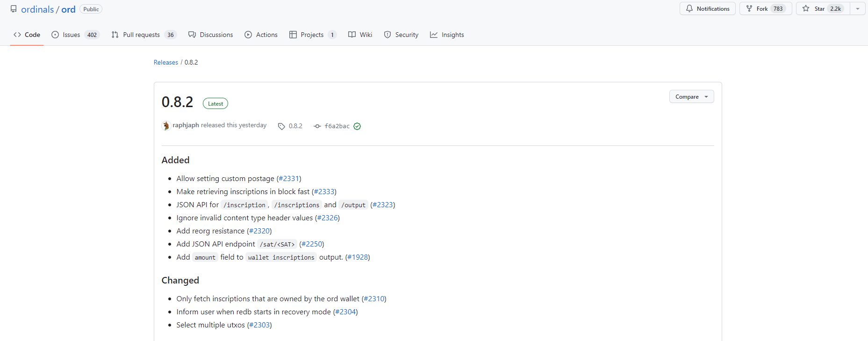Click the Projects count badge 1
Screen dimensions: 868x341
[332, 35]
